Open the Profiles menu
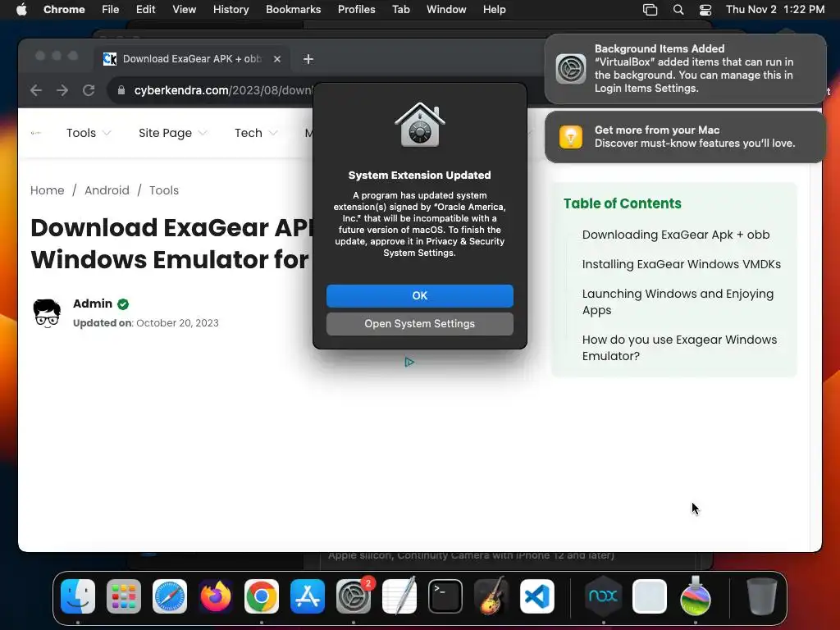Image resolution: width=840 pixels, height=630 pixels. (x=356, y=10)
